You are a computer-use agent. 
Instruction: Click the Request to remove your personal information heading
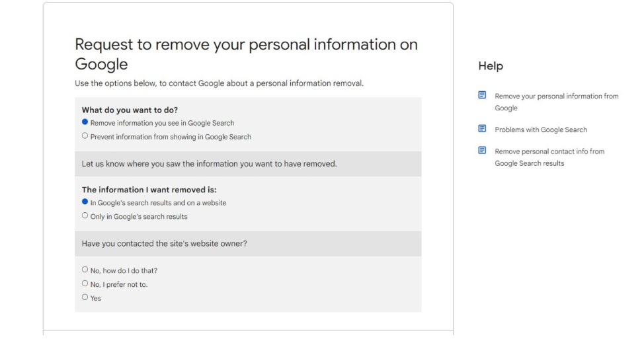click(x=247, y=54)
